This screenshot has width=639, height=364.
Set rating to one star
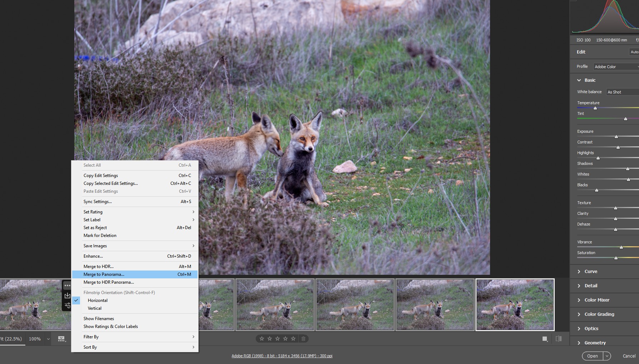262,339
